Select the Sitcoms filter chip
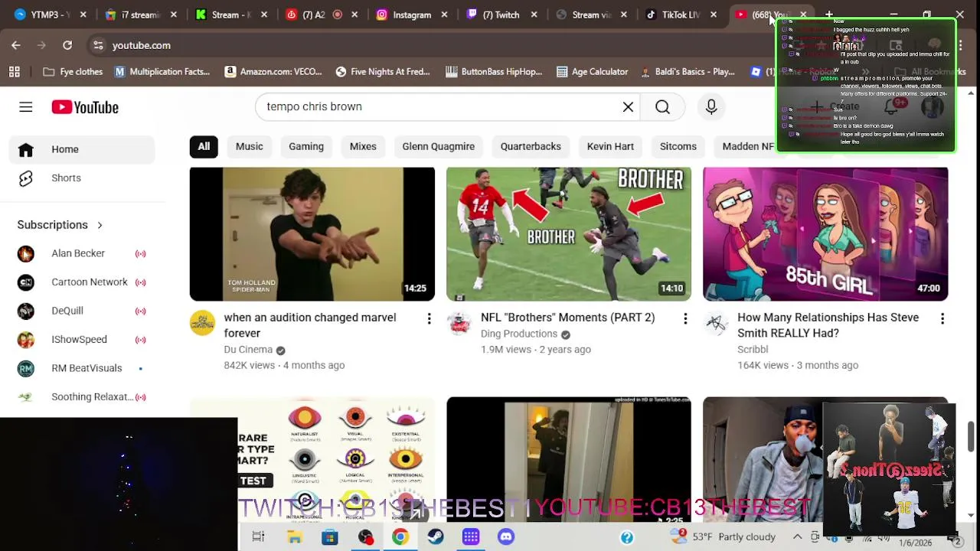 678,146
